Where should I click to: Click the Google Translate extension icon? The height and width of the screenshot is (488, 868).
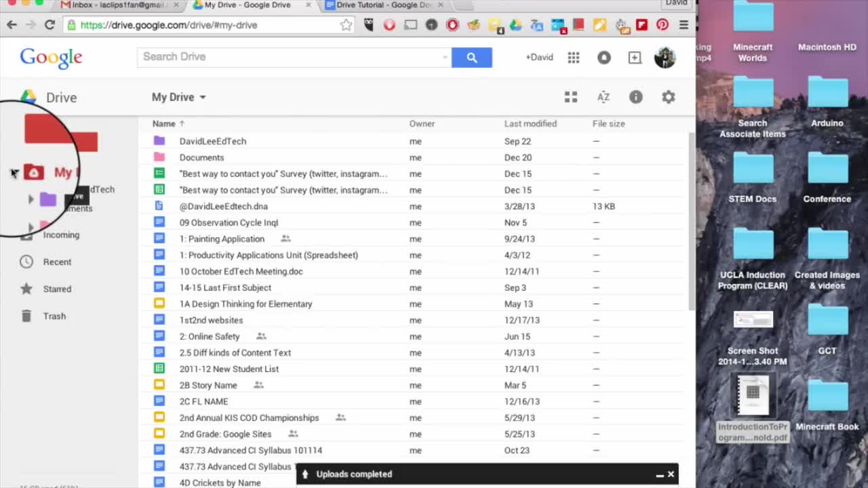point(536,25)
